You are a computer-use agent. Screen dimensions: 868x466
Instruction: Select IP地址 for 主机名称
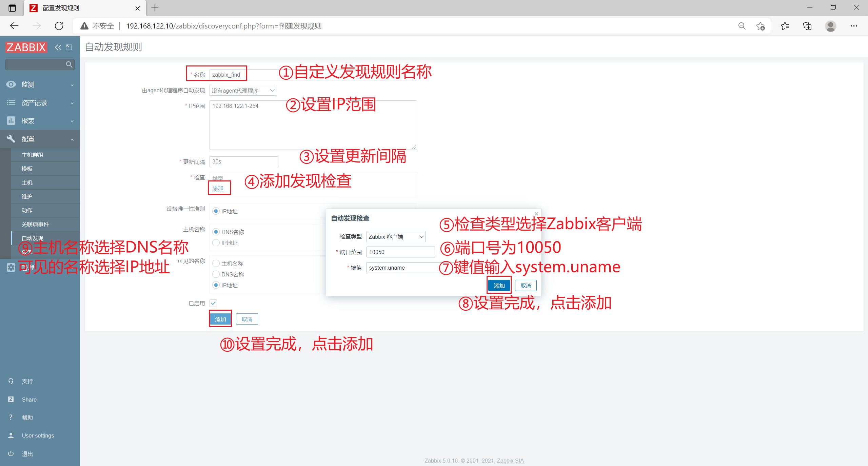pyautogui.click(x=216, y=243)
